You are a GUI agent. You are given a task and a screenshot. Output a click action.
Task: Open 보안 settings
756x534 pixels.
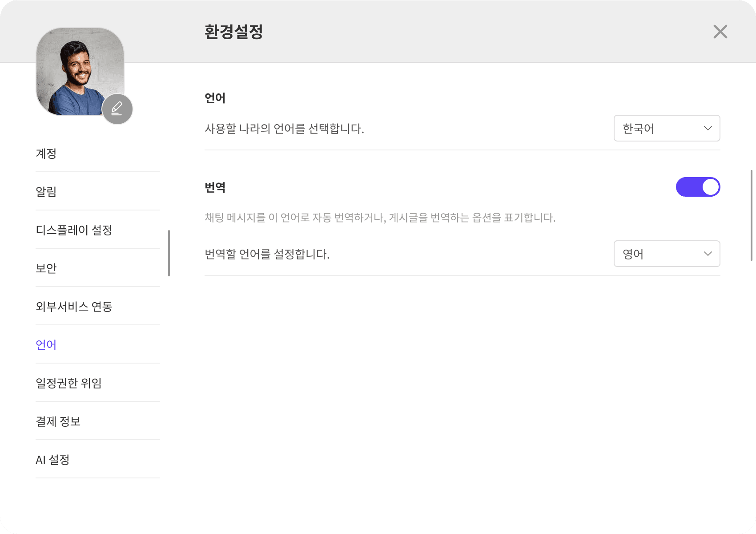click(98, 268)
